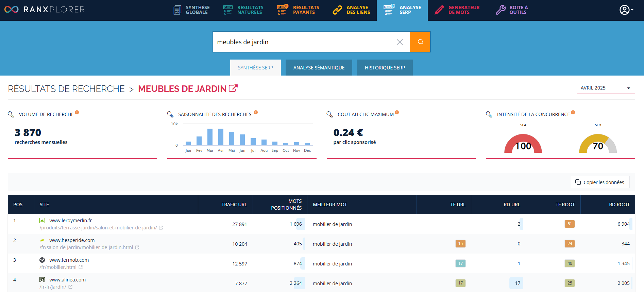This screenshot has width=644, height=292.
Task: Click the Cout au Clic magnifier icon
Action: (x=330, y=114)
